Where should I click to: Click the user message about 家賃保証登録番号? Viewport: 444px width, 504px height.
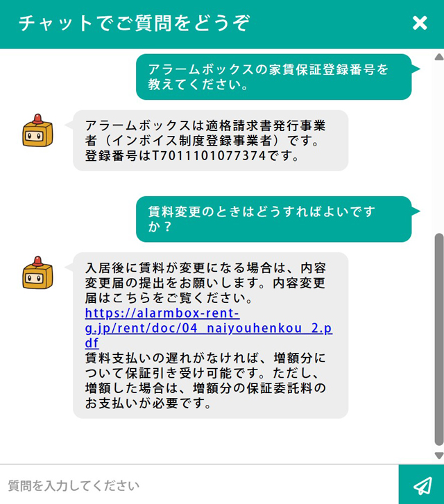[x=274, y=77]
